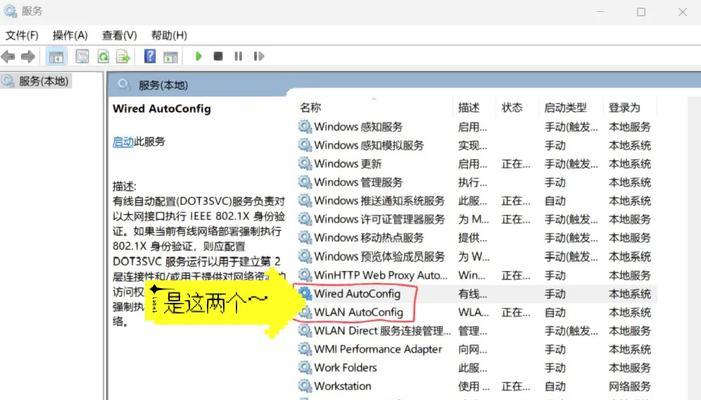This screenshot has width=701, height=400.
Task: Go forward with the toolbar forward arrow
Action: pyautogui.click(x=28, y=56)
